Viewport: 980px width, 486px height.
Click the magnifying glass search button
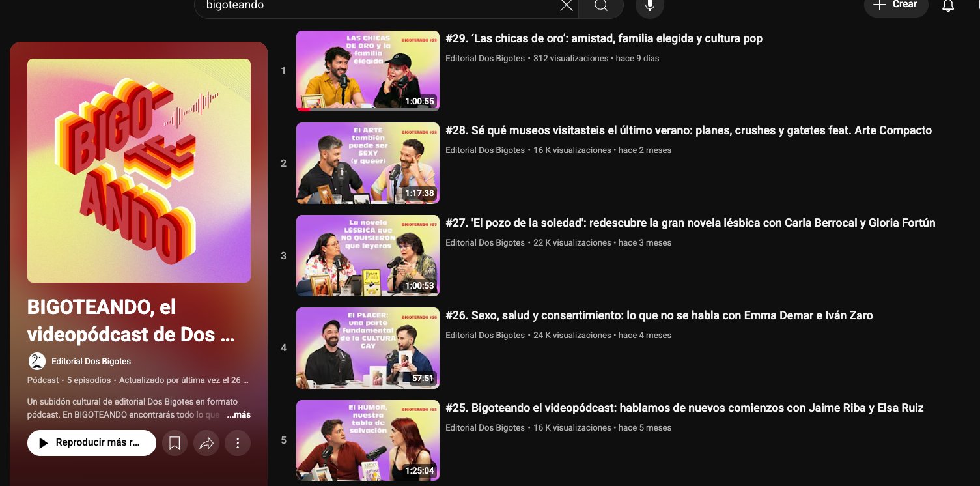tap(600, 6)
